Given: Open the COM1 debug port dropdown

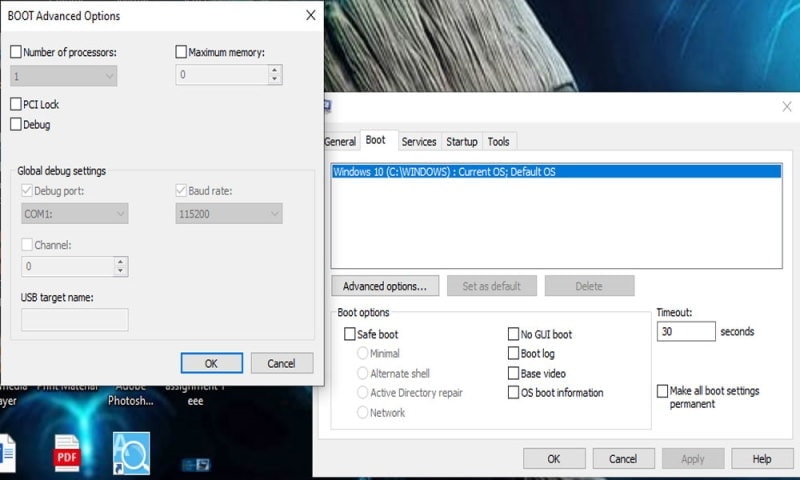Looking at the screenshot, I should pyautogui.click(x=74, y=214).
